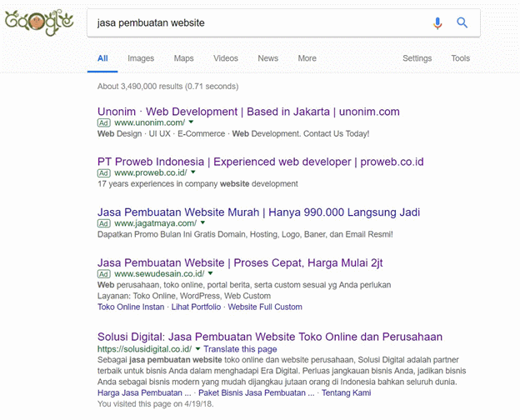The image size is (520, 420).
Task: Open the Tools search options
Action: coord(460,58)
